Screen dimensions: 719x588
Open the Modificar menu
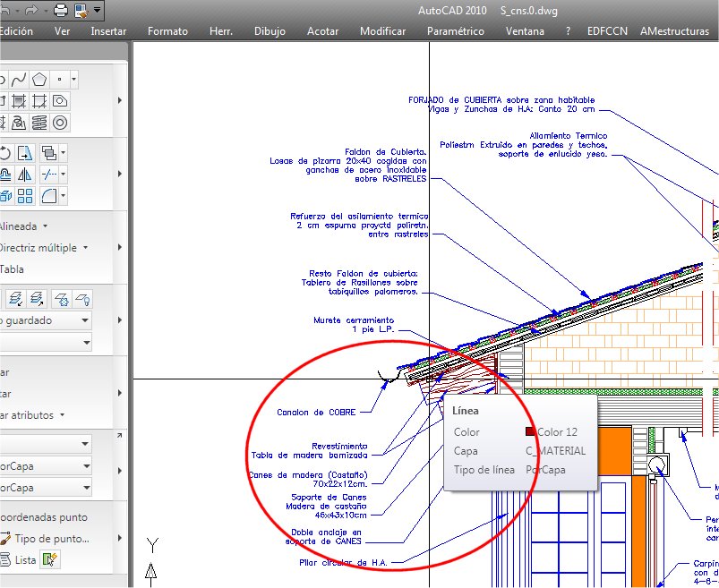pos(383,31)
